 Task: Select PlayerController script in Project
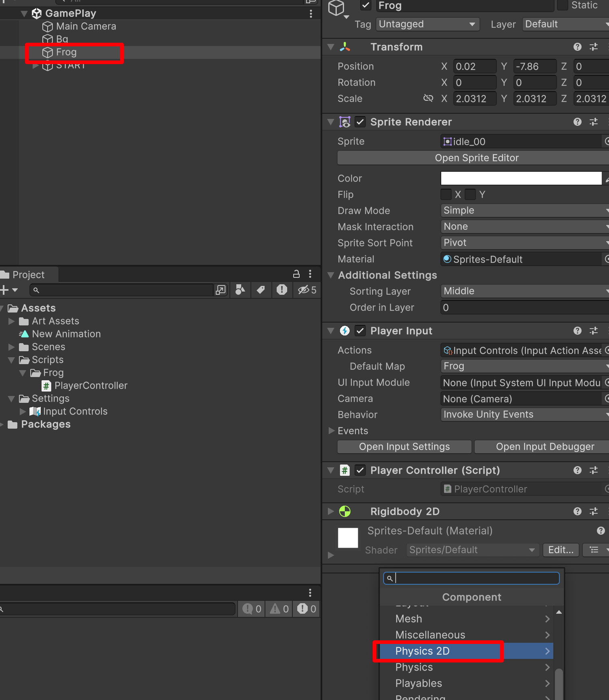click(91, 385)
